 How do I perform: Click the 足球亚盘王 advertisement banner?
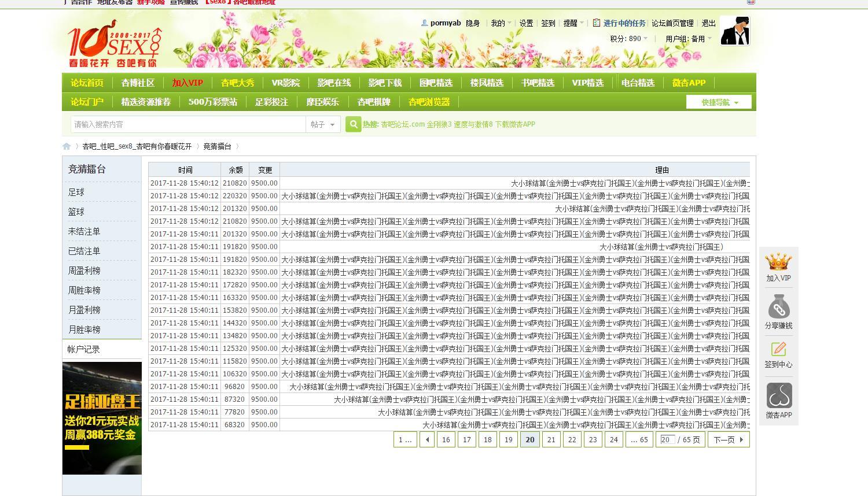(102, 417)
